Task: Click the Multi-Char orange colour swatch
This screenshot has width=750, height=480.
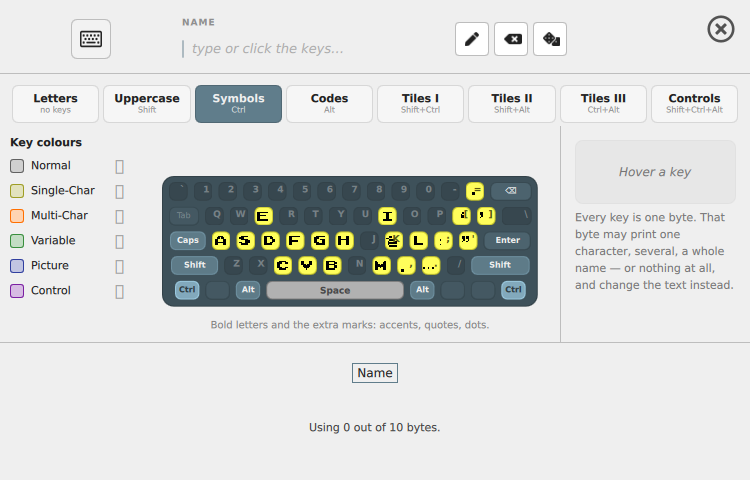Action: click(17, 216)
